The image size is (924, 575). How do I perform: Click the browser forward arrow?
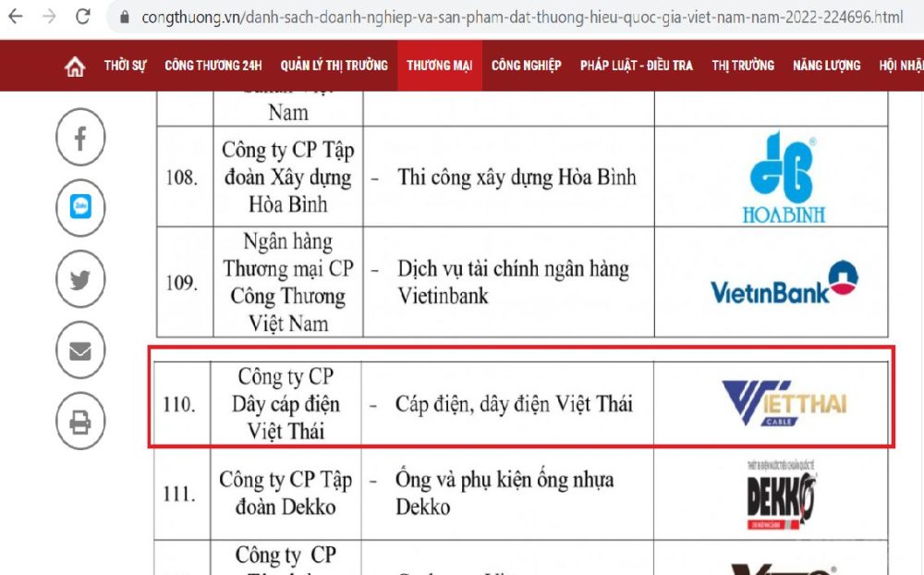click(x=50, y=17)
